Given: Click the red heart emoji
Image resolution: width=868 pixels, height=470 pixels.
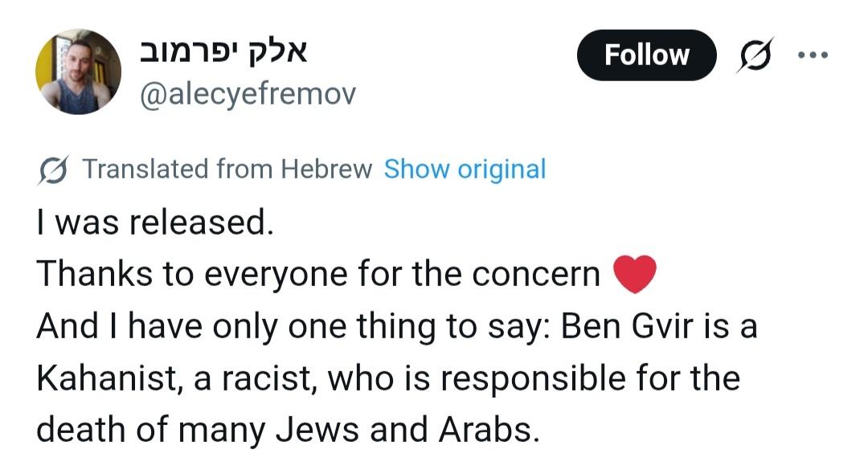Looking at the screenshot, I should pyautogui.click(x=635, y=275).
